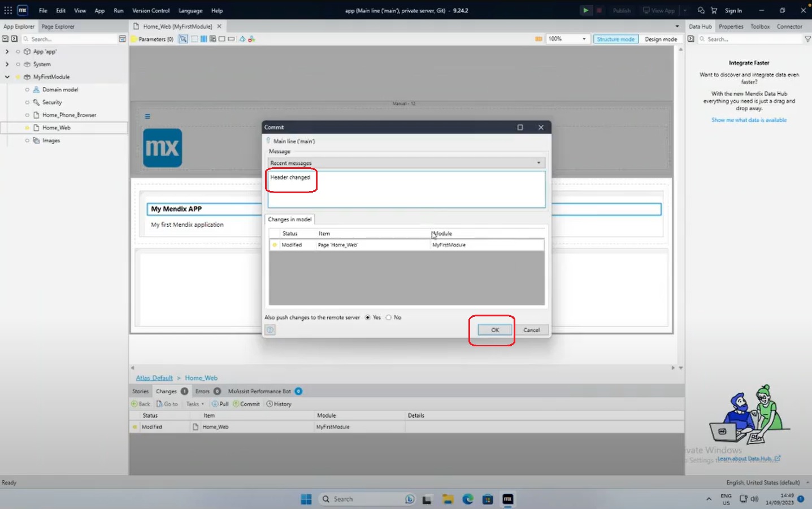This screenshot has width=812, height=509.
Task: Click the Data Hub pane arrow icon
Action: tap(691, 39)
